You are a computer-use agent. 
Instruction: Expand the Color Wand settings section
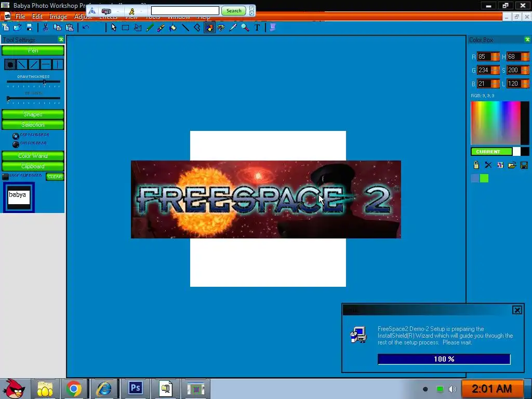[33, 156]
